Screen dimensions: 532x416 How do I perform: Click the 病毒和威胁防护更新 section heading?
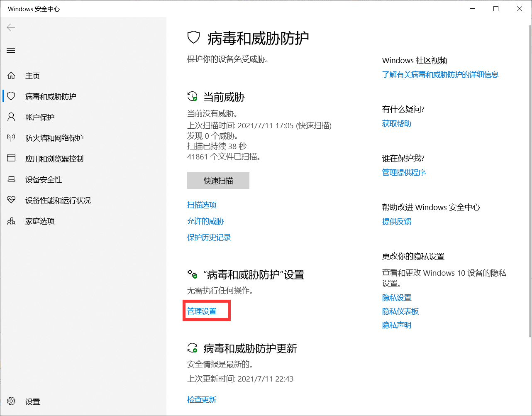pos(250,348)
